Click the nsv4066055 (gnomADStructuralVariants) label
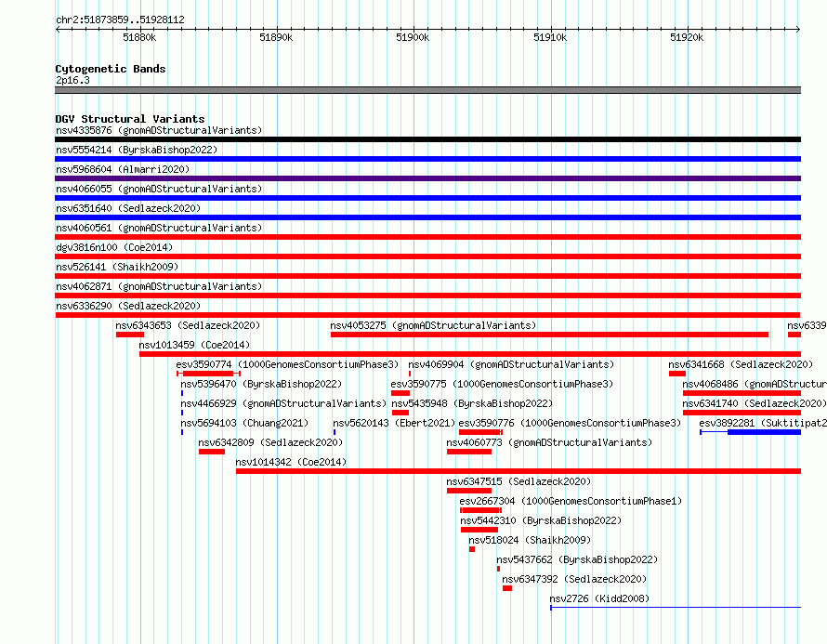Viewport: 827px width, 644px height. tap(159, 189)
